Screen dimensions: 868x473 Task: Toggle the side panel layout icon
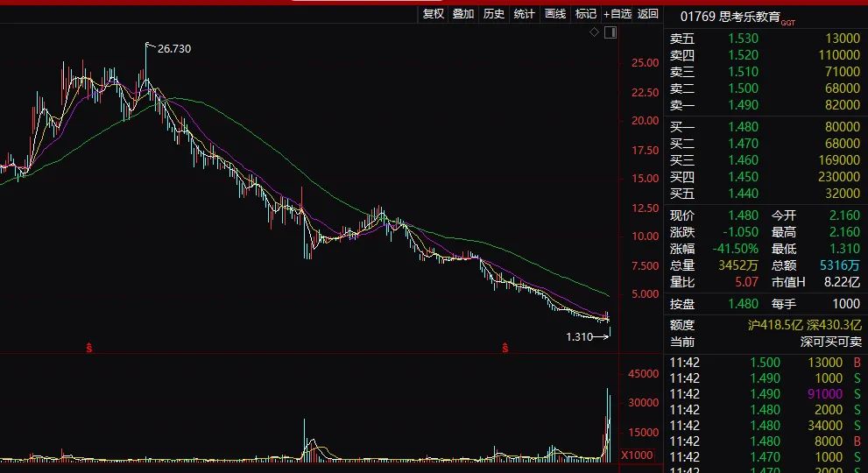(x=610, y=32)
